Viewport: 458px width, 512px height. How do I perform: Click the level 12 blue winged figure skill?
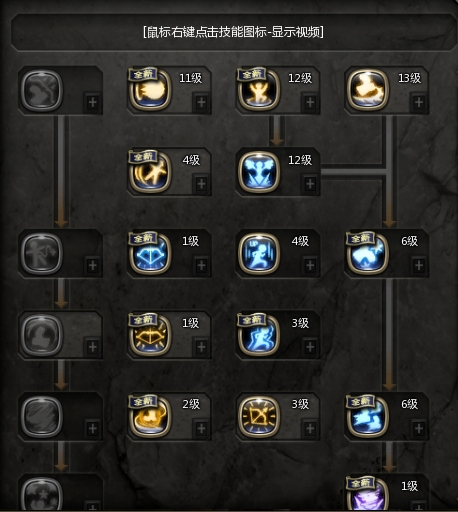259,171
